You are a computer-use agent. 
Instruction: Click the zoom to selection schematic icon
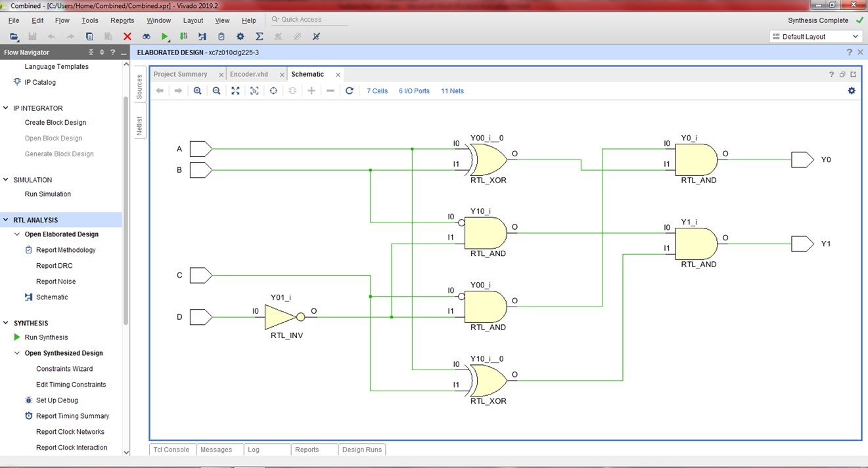[254, 91]
